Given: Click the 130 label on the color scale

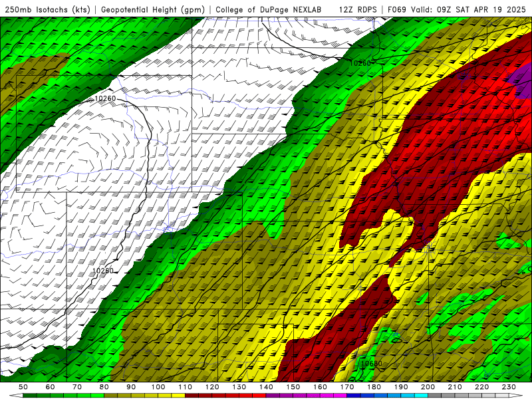Looking at the screenshot, I should (239, 387).
